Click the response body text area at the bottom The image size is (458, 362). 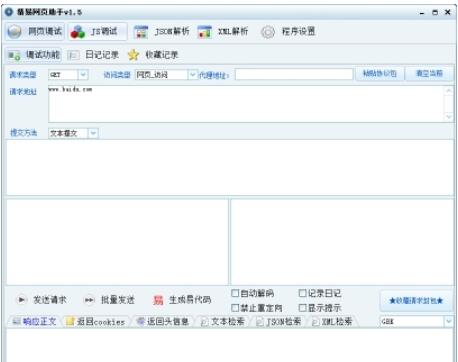pos(229,345)
